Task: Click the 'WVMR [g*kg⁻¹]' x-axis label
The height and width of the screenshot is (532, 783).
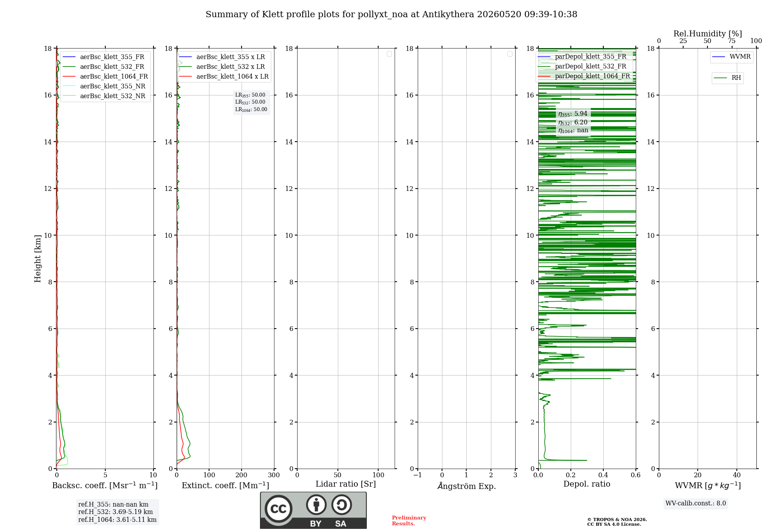Action: click(708, 485)
